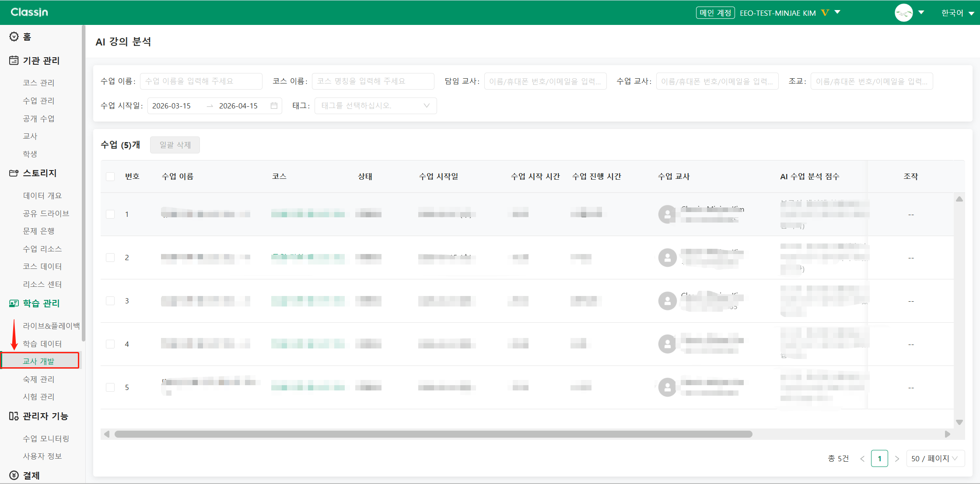Open 학습 데이터 menu item
The width and height of the screenshot is (980, 484).
(42, 344)
